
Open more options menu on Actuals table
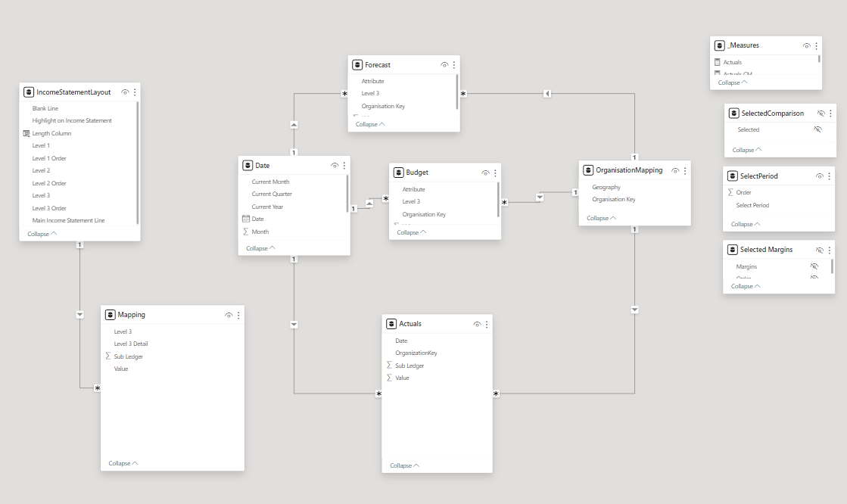(486, 324)
